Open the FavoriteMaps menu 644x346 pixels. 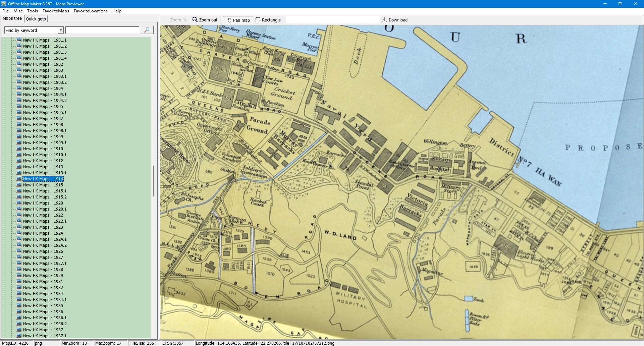pos(56,11)
